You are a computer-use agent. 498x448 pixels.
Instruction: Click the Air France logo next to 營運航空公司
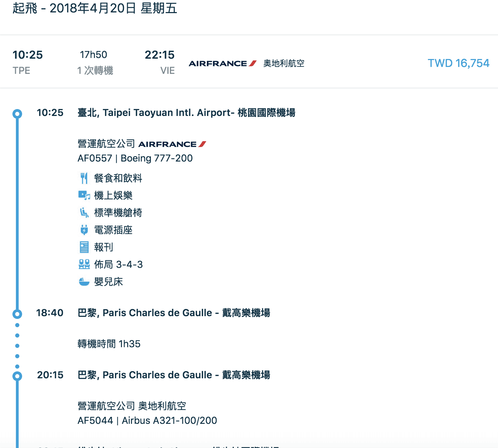point(172,144)
